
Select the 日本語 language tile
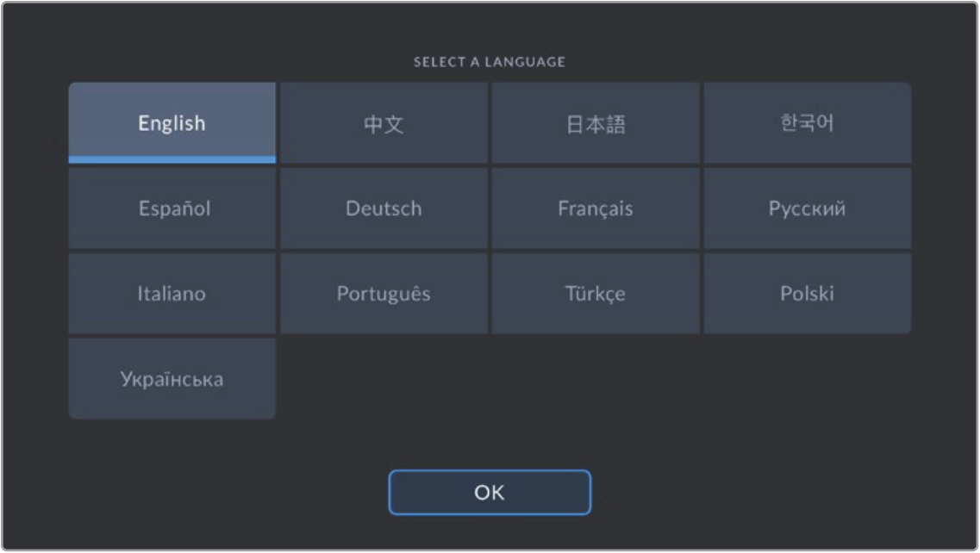(596, 123)
